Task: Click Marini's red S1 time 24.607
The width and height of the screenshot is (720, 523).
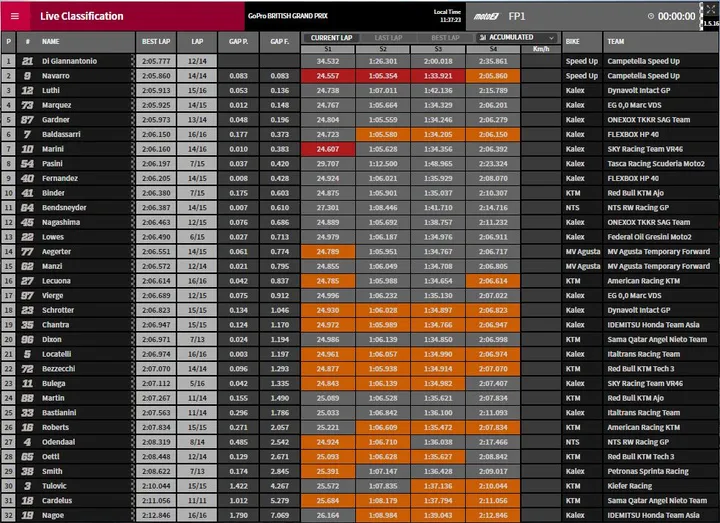Action: coord(328,149)
